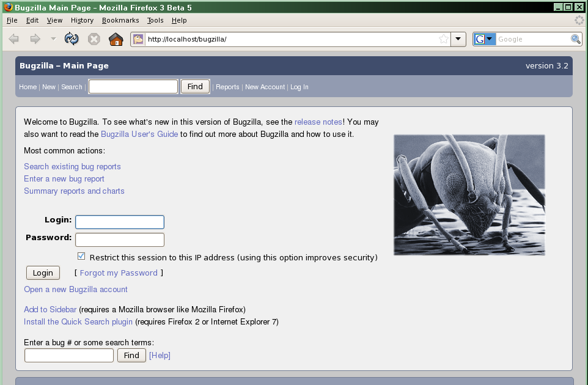This screenshot has width=588, height=385.
Task: Click the Login button
Action: point(43,273)
